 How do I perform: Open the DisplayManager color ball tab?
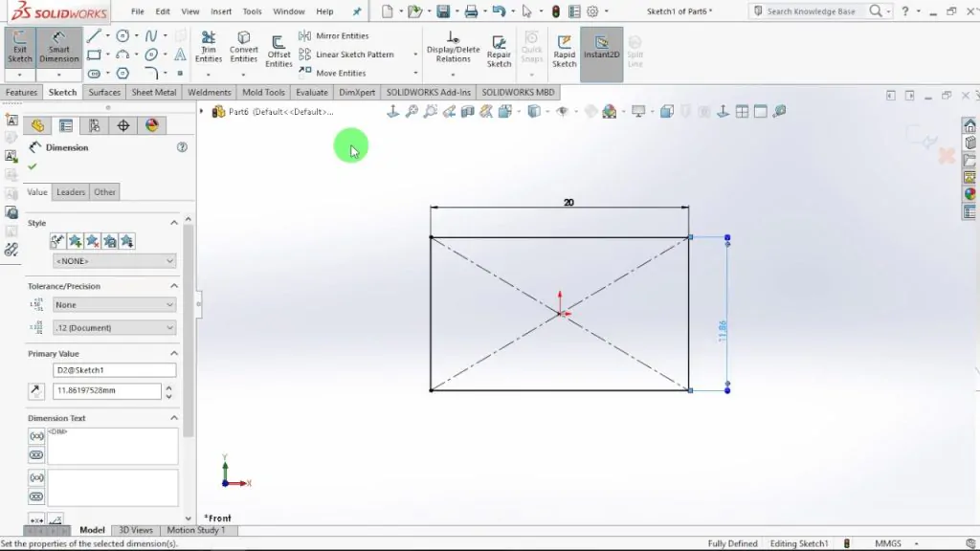(152, 125)
